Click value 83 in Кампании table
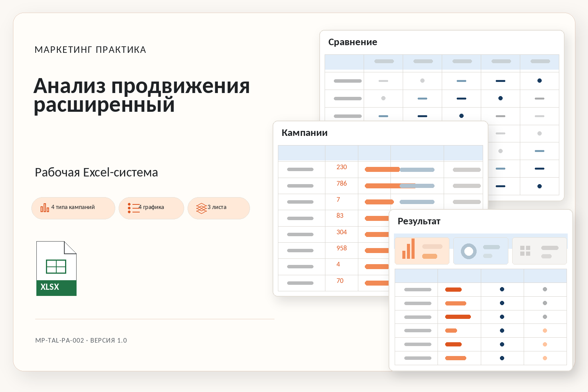 (x=340, y=216)
